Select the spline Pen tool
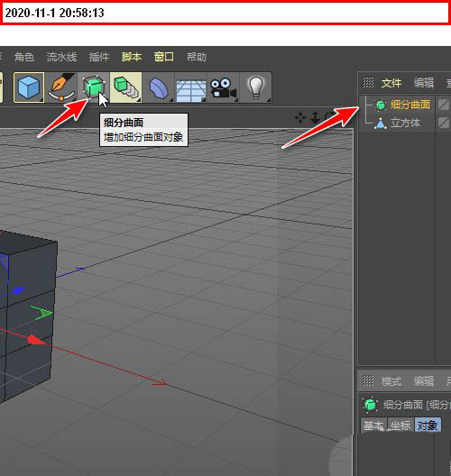The height and width of the screenshot is (476, 451). 61,87
